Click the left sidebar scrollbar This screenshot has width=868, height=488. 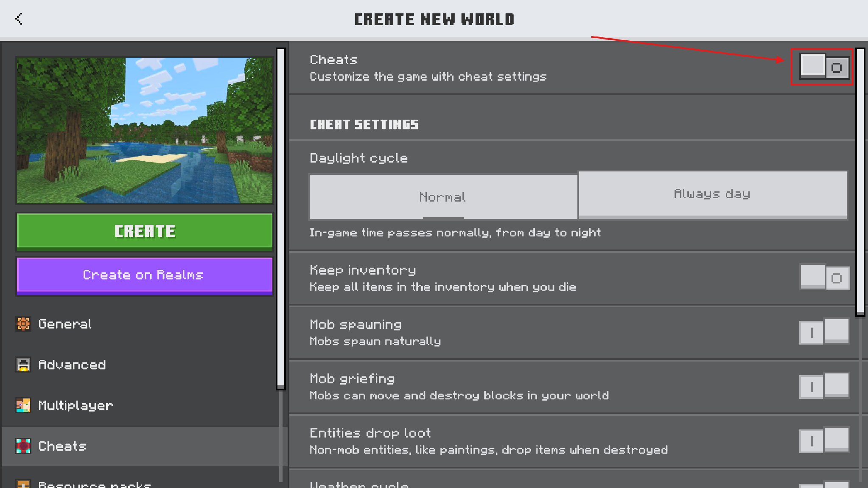[281, 219]
